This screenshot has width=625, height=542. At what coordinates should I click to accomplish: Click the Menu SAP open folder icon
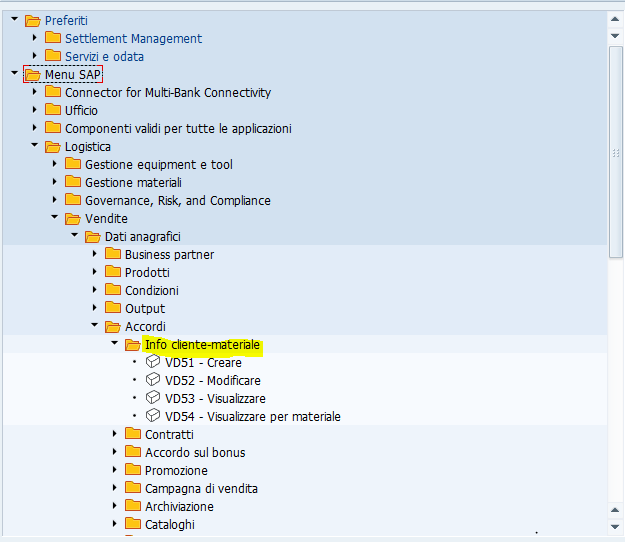click(33, 75)
